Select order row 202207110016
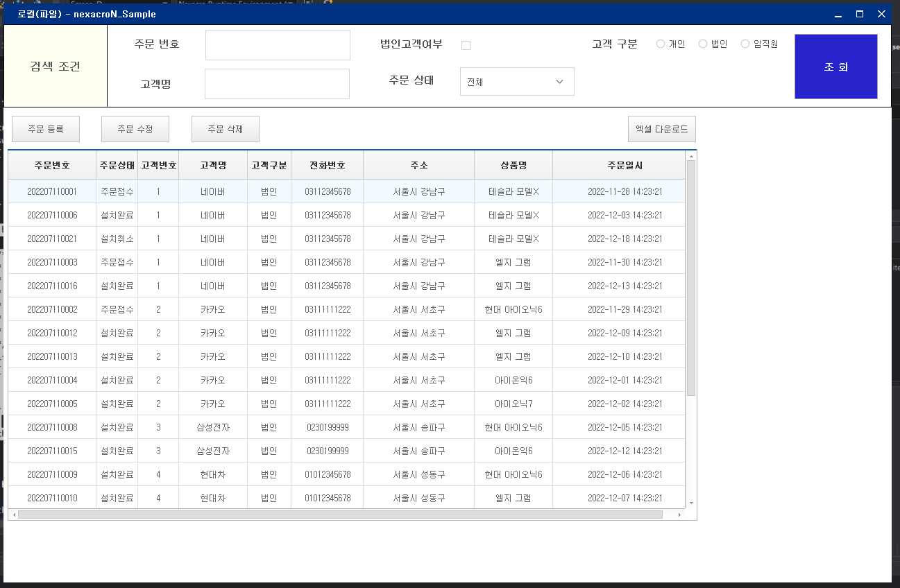900x588 pixels. (346, 286)
